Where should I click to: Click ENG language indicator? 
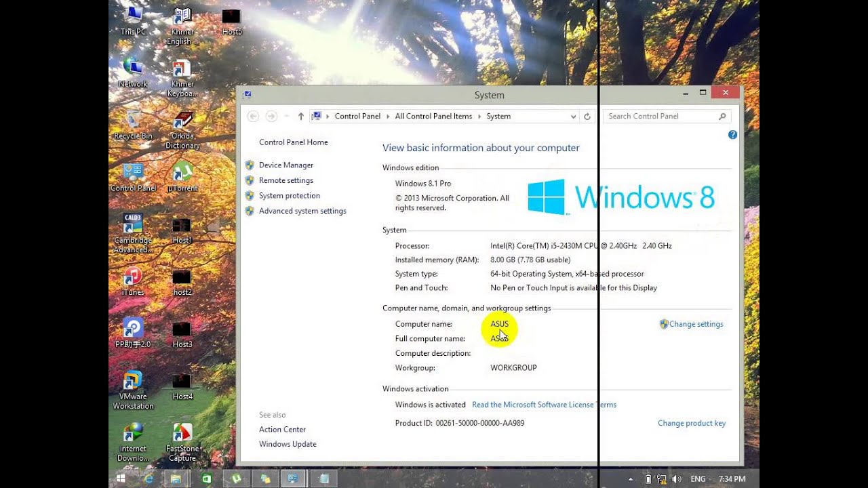[698, 479]
